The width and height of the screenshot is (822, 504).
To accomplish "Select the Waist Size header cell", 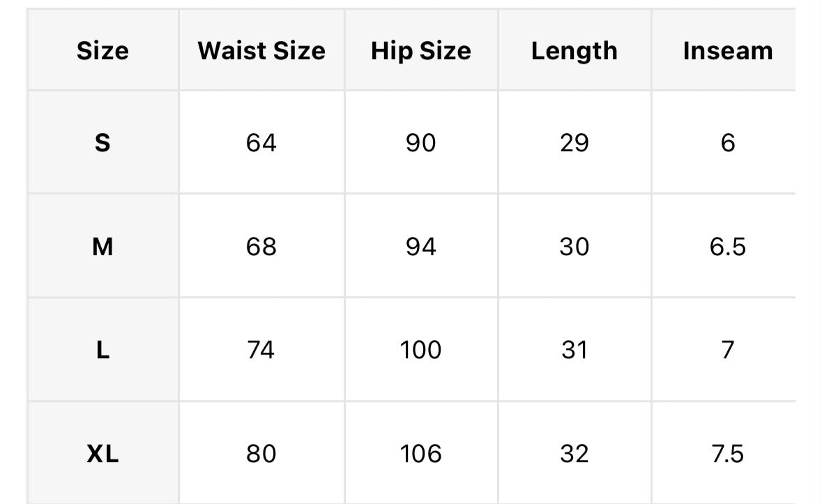I will [261, 51].
